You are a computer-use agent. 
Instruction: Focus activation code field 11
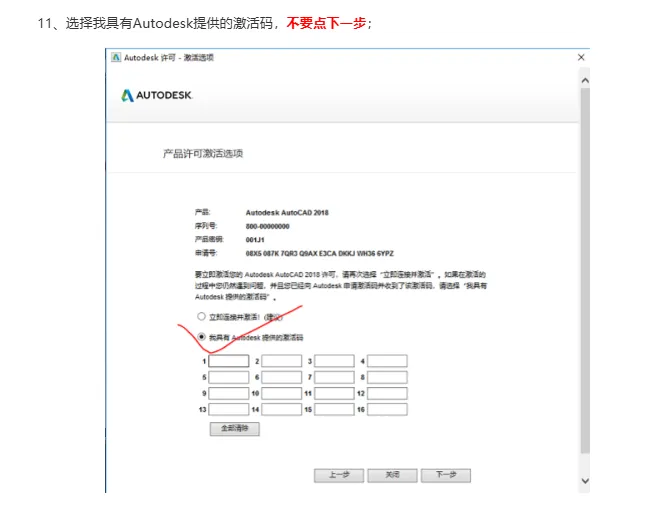pyautogui.click(x=334, y=393)
